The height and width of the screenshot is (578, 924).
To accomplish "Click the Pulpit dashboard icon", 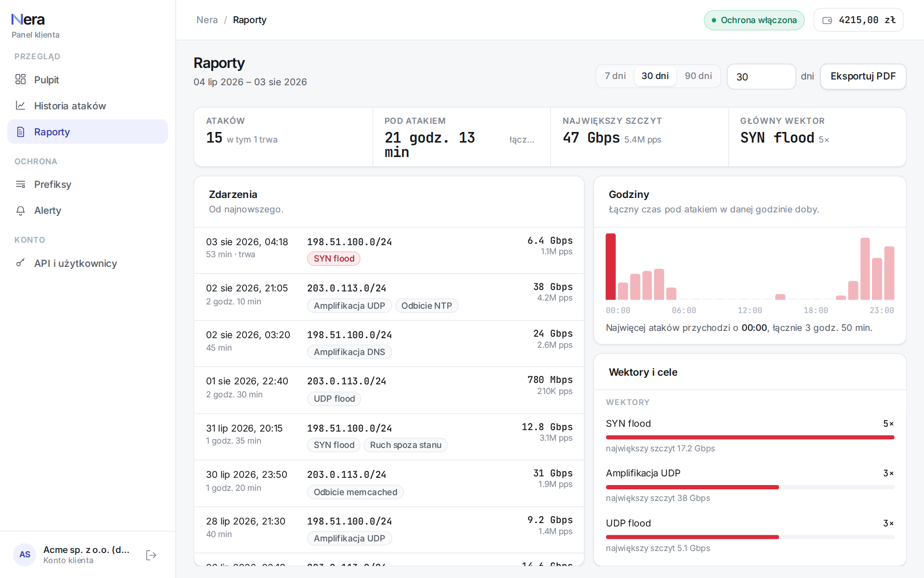I will click(20, 79).
